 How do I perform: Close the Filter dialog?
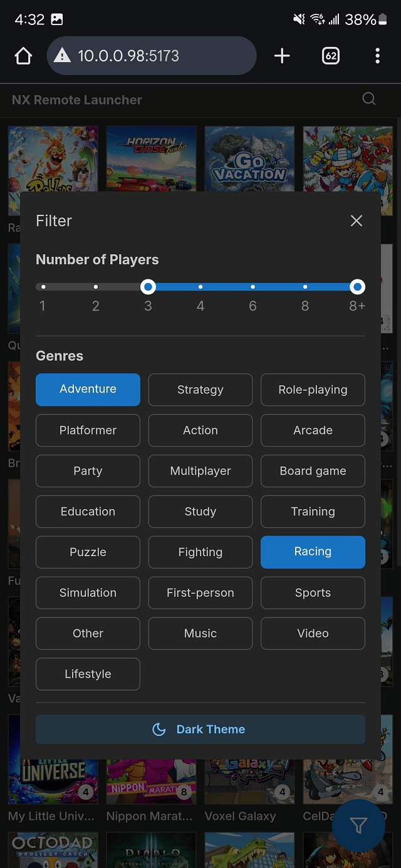356,220
